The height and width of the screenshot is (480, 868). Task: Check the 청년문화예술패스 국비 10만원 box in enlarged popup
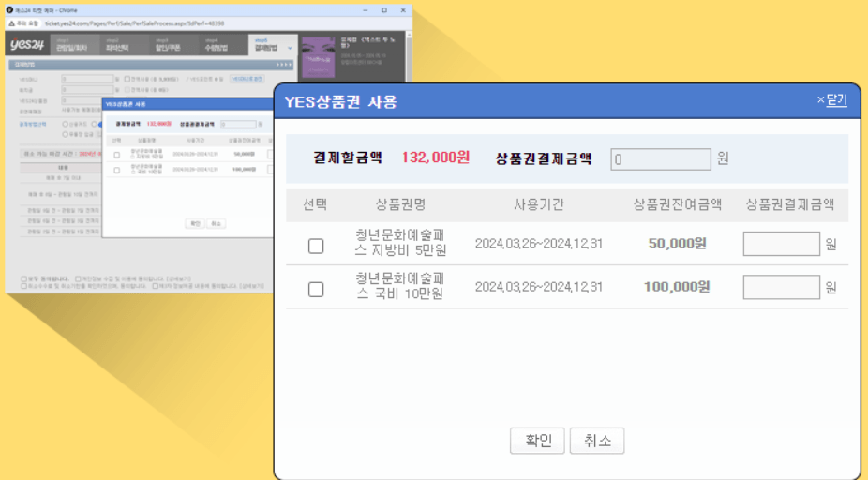(316, 289)
